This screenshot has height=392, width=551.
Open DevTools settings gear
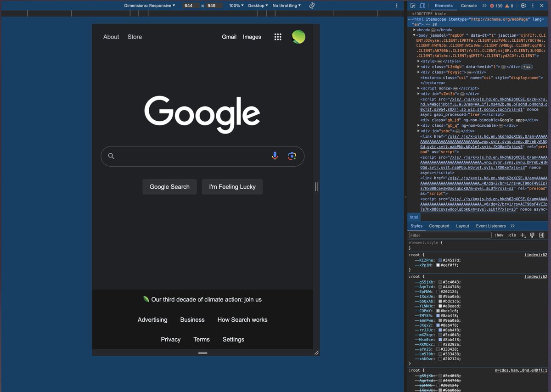click(x=523, y=6)
